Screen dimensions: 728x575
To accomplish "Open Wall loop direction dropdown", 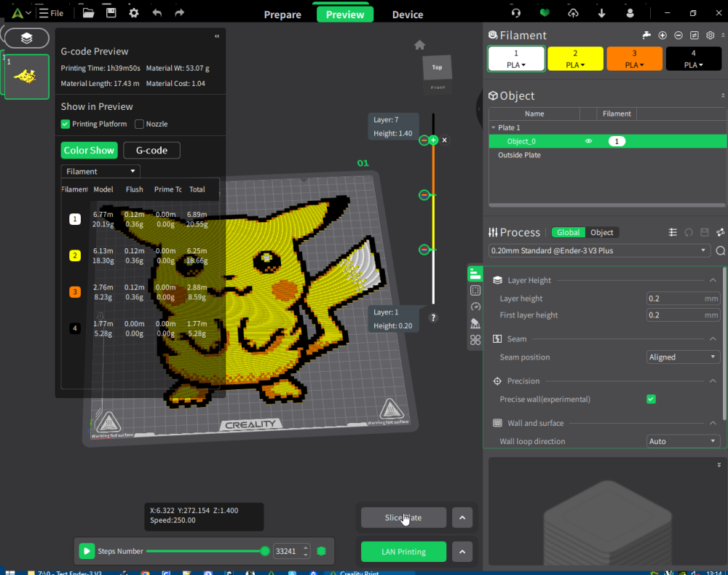I will 683,441.
